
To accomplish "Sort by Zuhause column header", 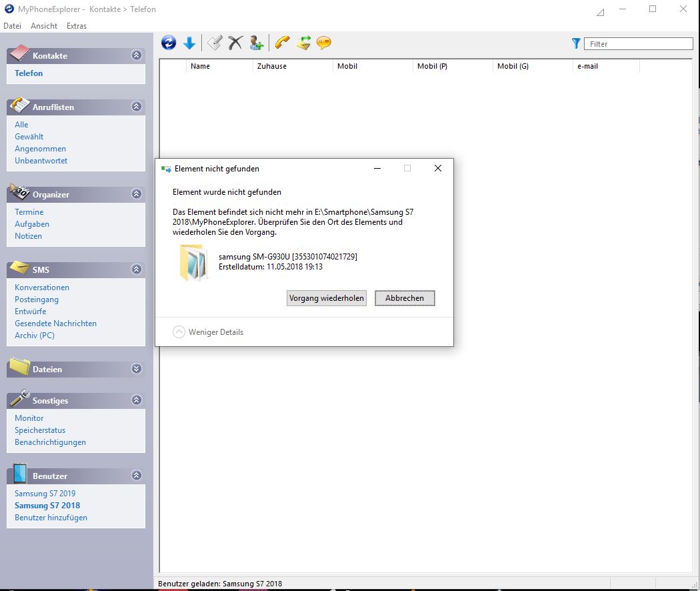I will click(293, 66).
